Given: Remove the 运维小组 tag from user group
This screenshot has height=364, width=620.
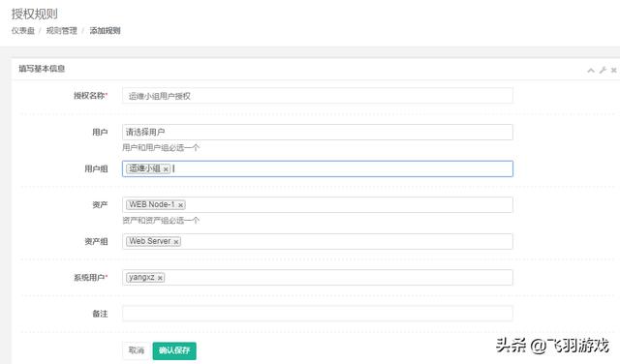Looking at the screenshot, I should [x=166, y=169].
